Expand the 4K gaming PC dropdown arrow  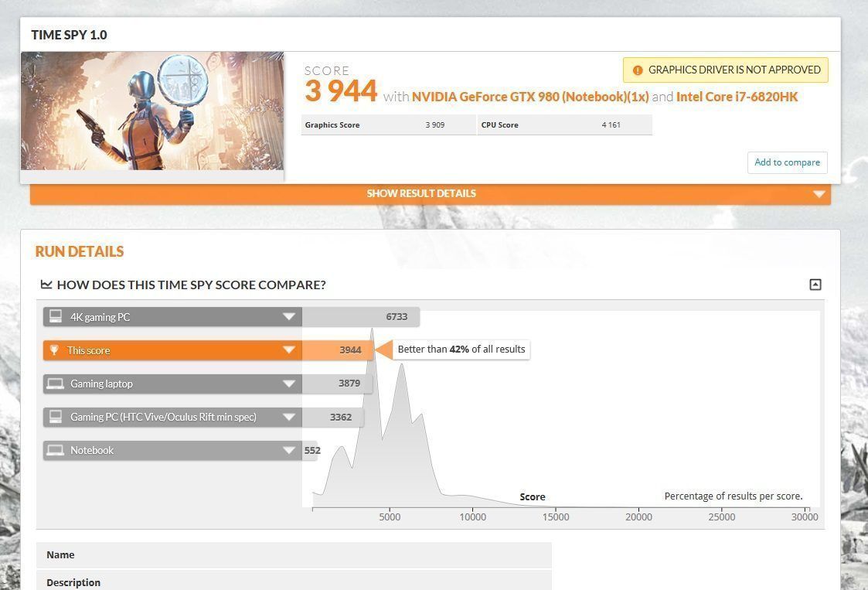pos(289,317)
